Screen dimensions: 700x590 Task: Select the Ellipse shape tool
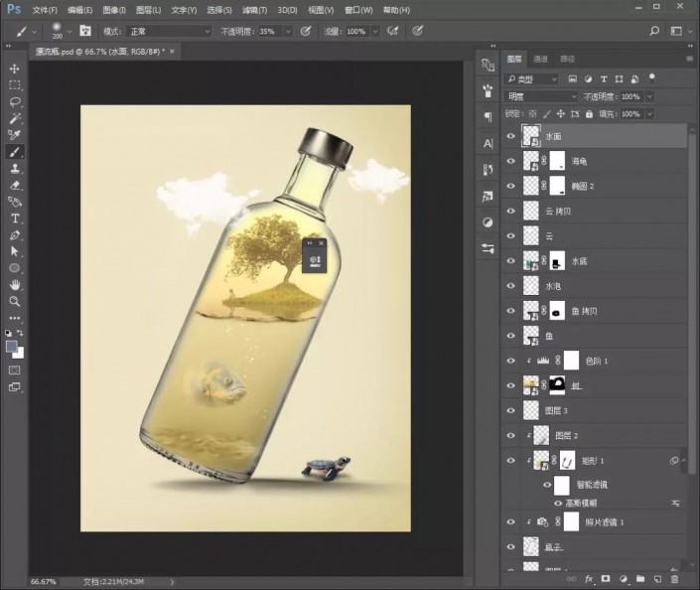coord(14,268)
